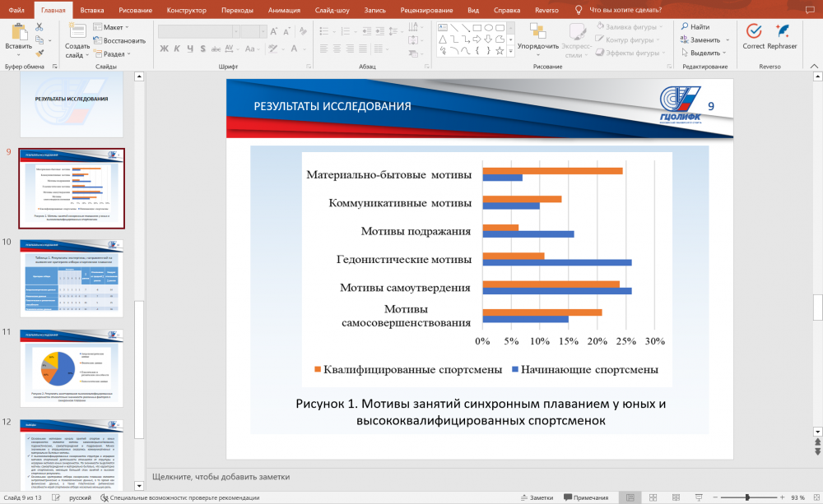Switch to the Анимация tab

(286, 11)
